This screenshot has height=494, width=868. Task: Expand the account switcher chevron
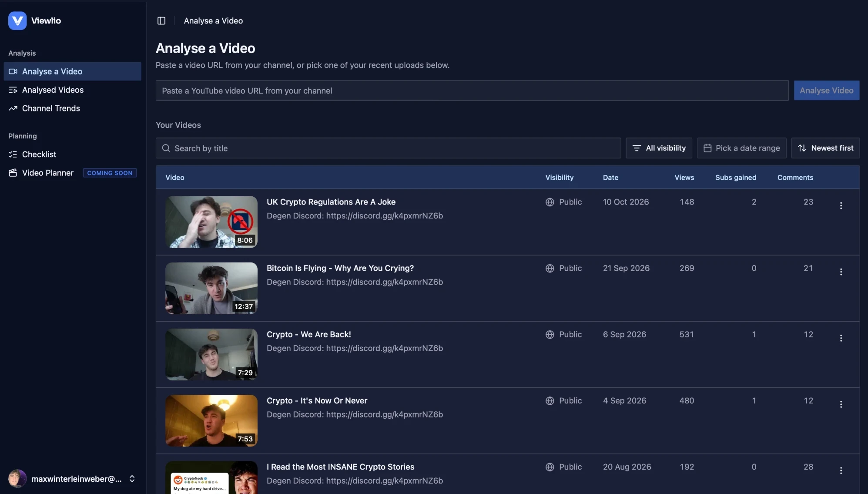[x=132, y=479]
